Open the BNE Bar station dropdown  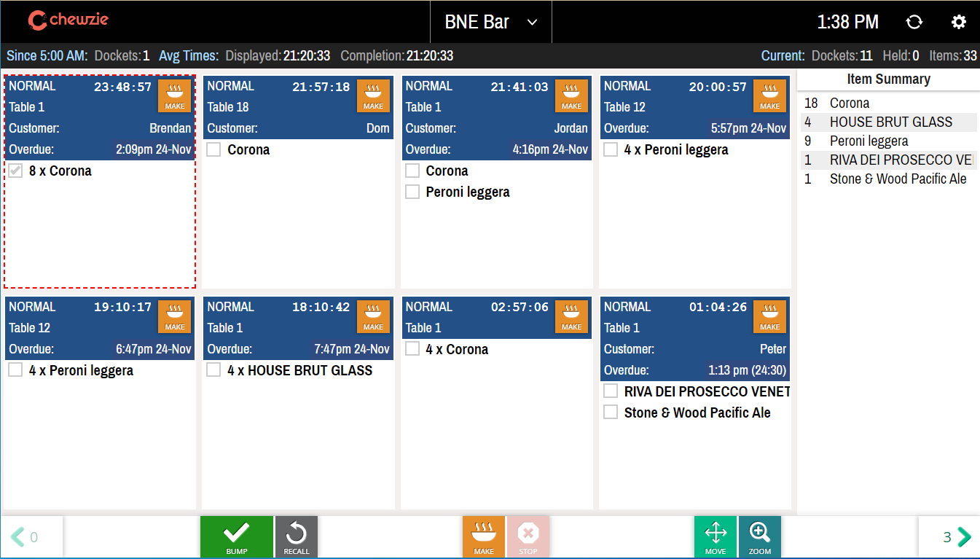click(x=491, y=22)
